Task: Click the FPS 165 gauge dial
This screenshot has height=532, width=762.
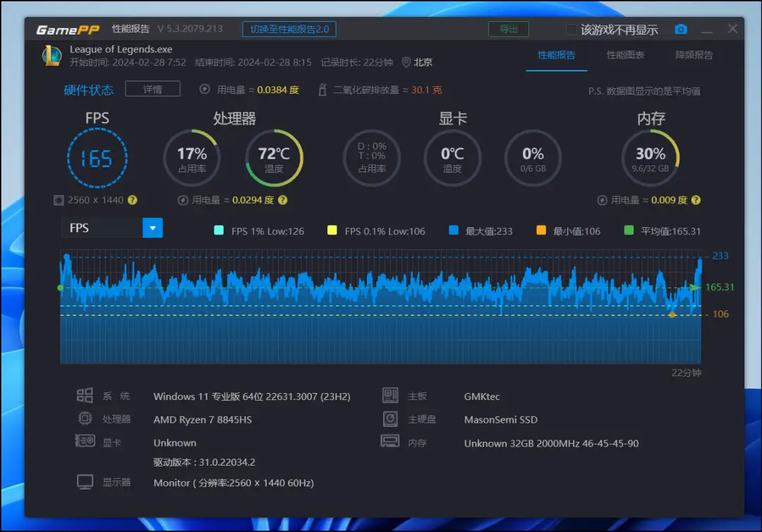Action: tap(97, 158)
